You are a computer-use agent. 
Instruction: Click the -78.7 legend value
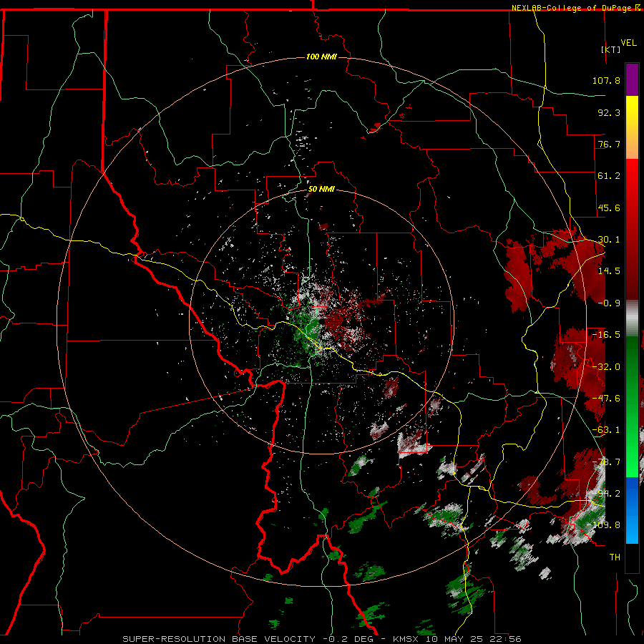click(606, 462)
